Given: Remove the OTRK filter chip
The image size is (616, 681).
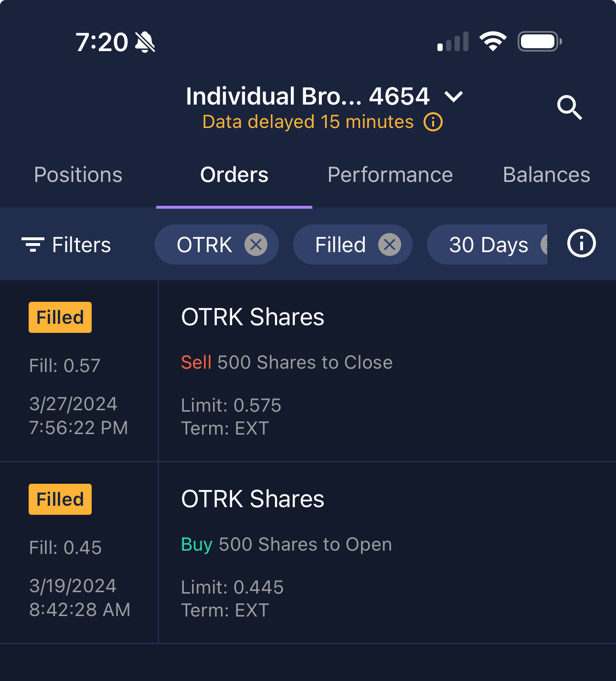Looking at the screenshot, I should point(256,245).
